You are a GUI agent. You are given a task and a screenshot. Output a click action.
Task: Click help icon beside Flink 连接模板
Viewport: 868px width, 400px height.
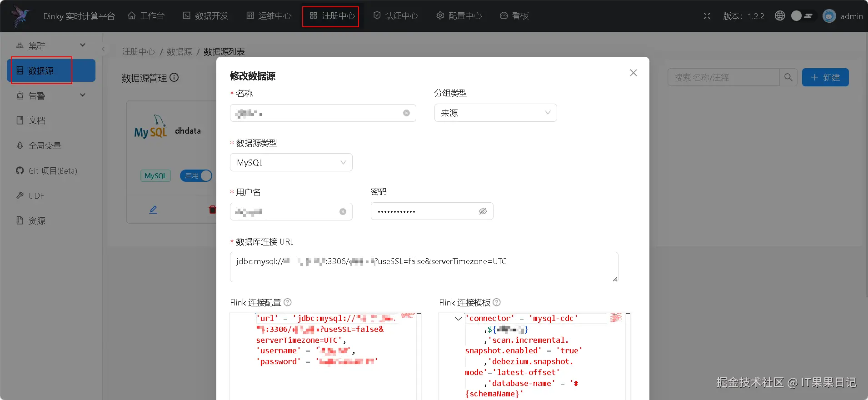[x=497, y=302]
